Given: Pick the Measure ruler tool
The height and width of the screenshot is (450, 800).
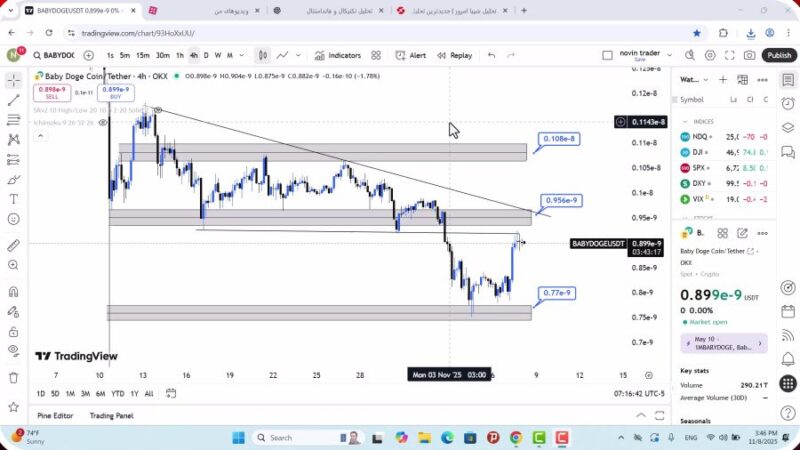Looking at the screenshot, I should [x=14, y=245].
